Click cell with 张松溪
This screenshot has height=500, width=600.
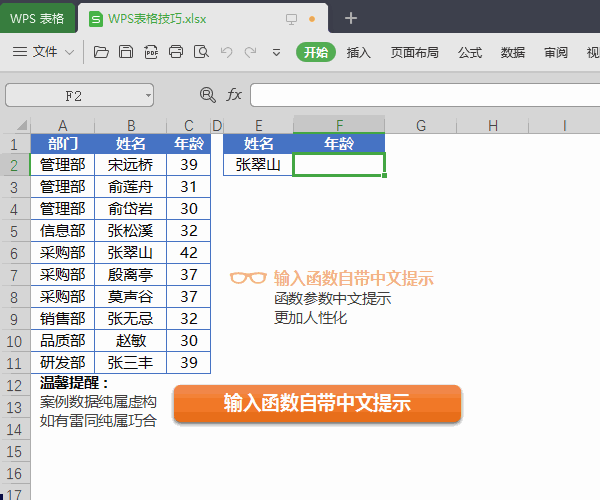130,231
